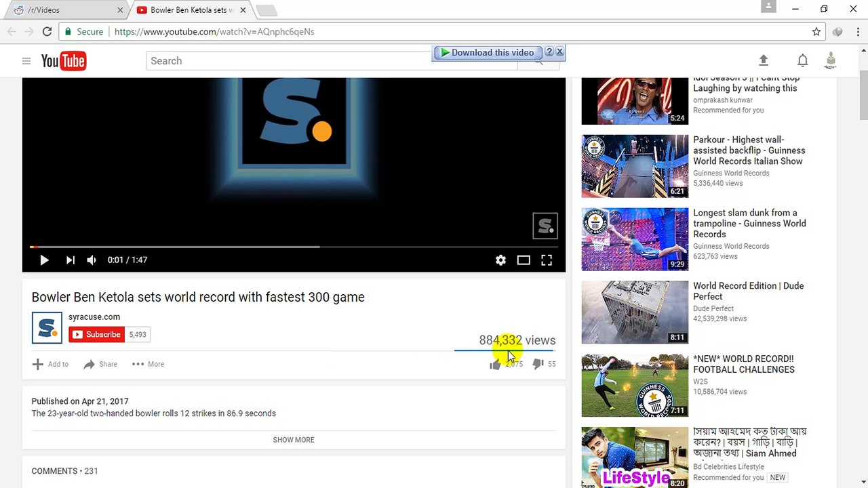Image resolution: width=868 pixels, height=488 pixels.
Task: Open the download bar help question mark
Action: (549, 52)
